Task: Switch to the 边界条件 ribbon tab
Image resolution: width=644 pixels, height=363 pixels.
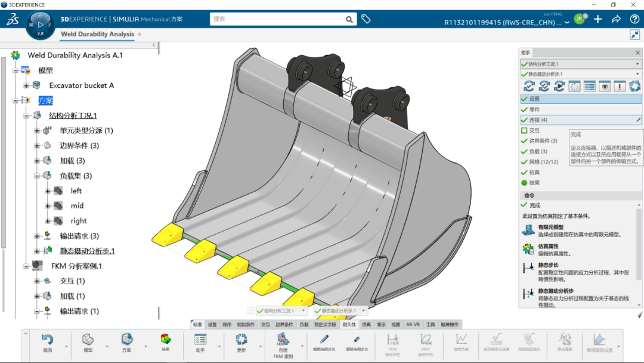Action: pos(284,324)
